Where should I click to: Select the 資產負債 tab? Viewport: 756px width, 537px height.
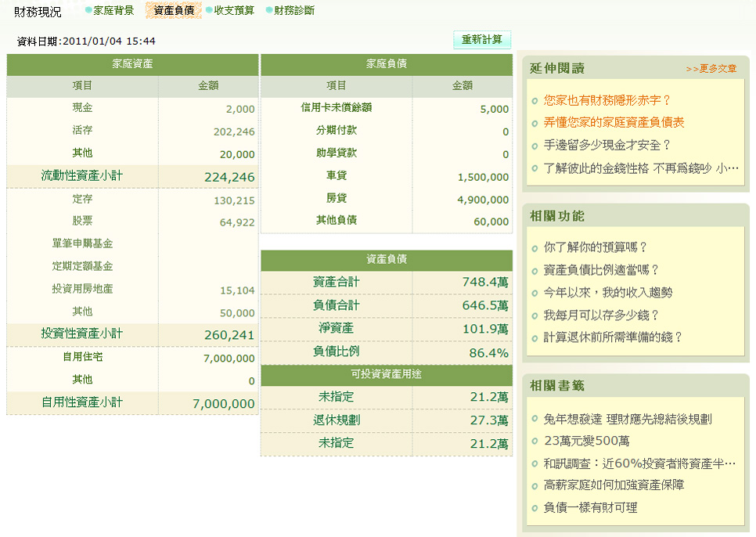tap(174, 10)
